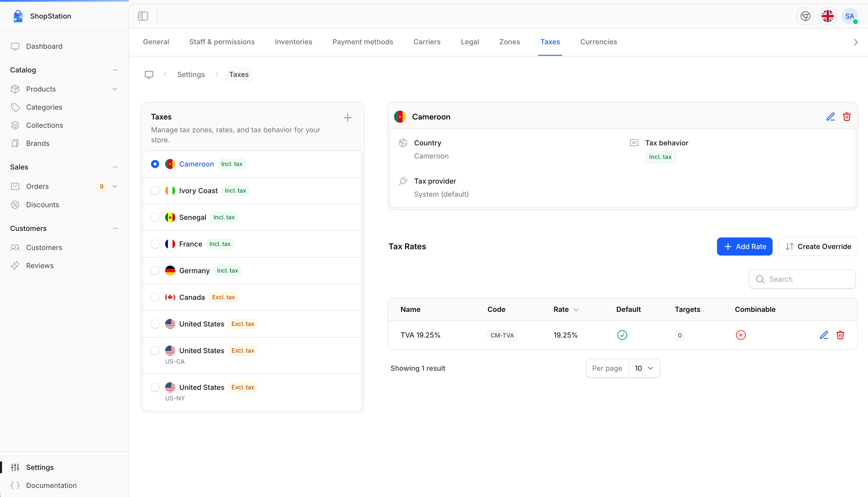Collapse the Customers section
Viewport: 868px width, 497px height.
point(115,228)
